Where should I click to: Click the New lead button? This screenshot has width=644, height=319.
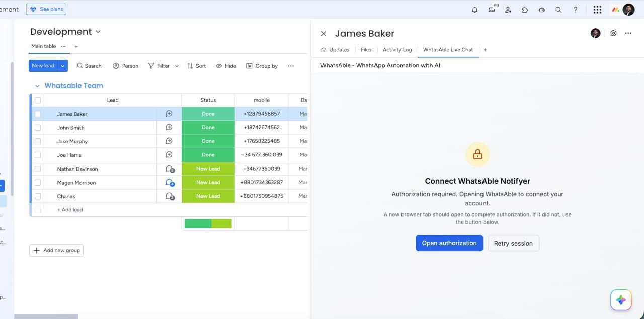point(43,66)
